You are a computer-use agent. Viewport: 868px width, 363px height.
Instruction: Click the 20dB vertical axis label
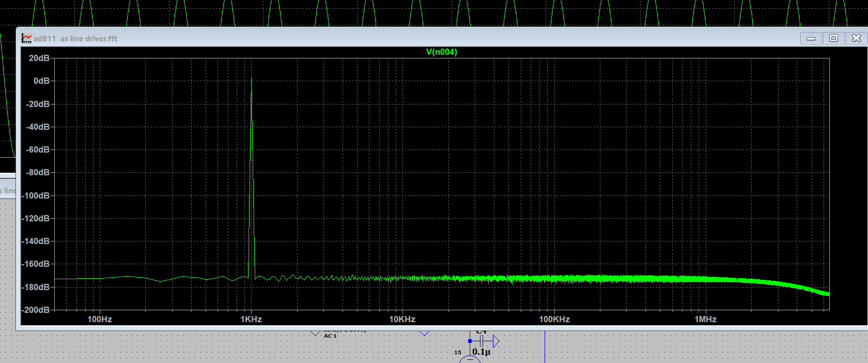point(39,58)
